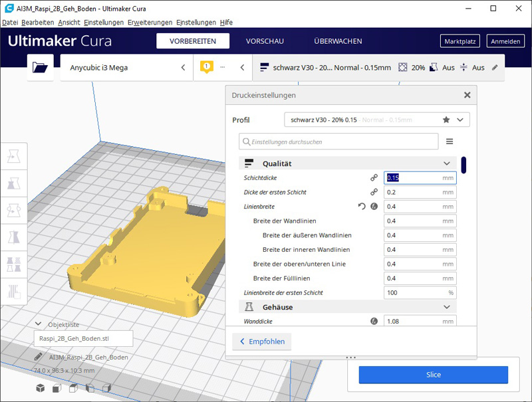Image resolution: width=532 pixels, height=402 pixels.
Task: Click link icon next to Dicke der ersten Schicht
Action: tap(374, 192)
